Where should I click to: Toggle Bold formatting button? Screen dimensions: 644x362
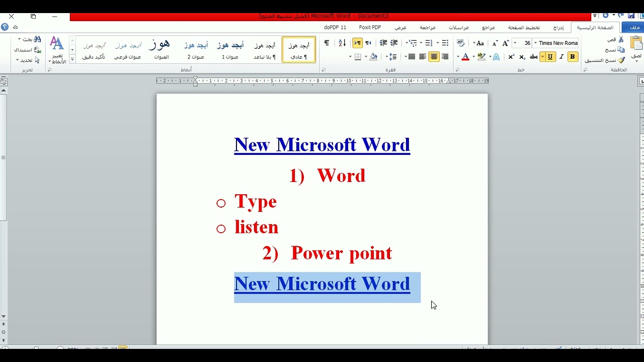[572, 57]
